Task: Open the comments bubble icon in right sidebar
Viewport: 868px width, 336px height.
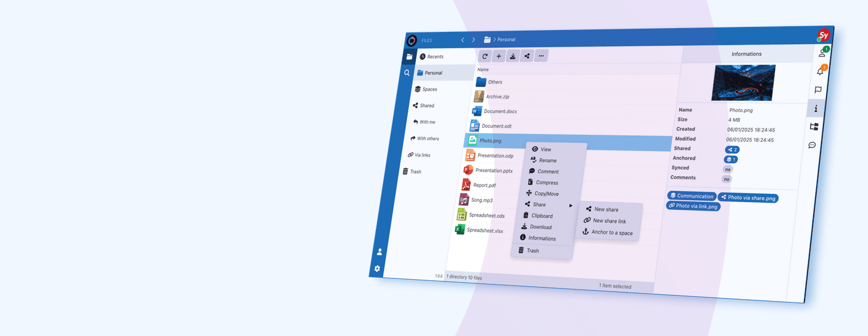Action: pyautogui.click(x=812, y=145)
